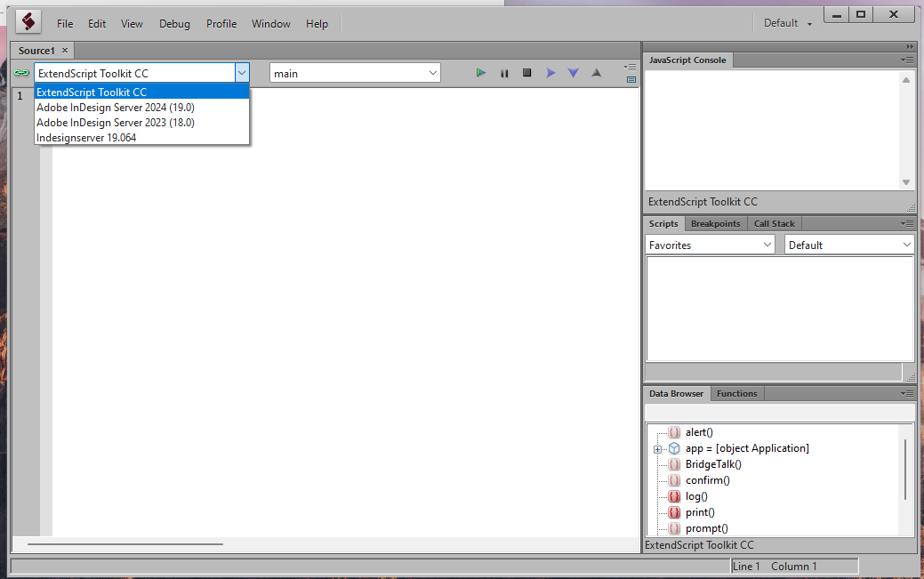Click the Step Out up-pointing arrow icon
The height and width of the screenshot is (579, 924).
[597, 73]
